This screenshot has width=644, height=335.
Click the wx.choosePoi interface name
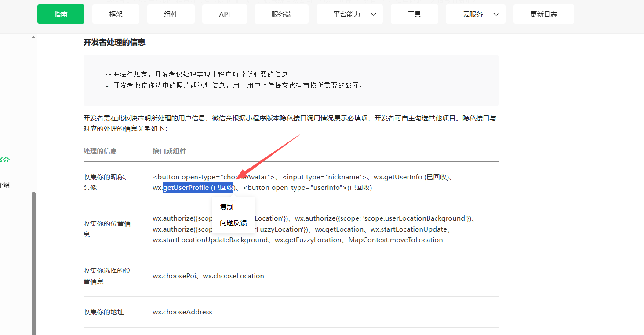174,276
